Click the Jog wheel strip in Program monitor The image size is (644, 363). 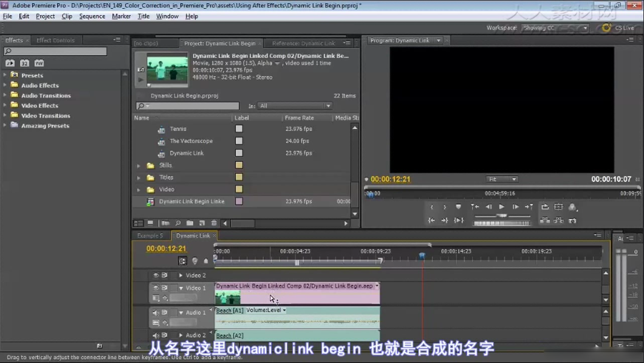(501, 223)
